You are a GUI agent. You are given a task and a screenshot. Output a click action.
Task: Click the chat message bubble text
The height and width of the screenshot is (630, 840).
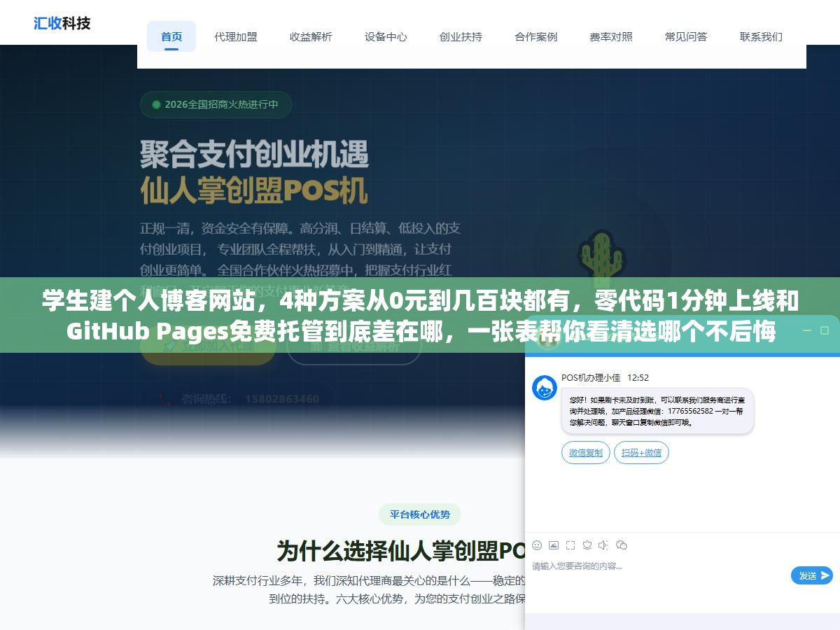coord(657,411)
